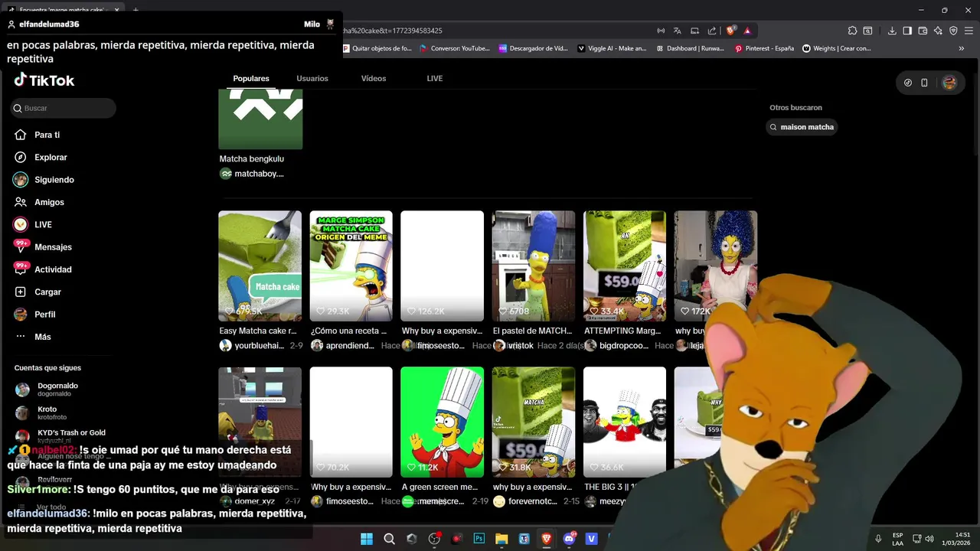The height and width of the screenshot is (551, 980).
Task: Open the yourbluehai author profile
Action: click(x=253, y=346)
